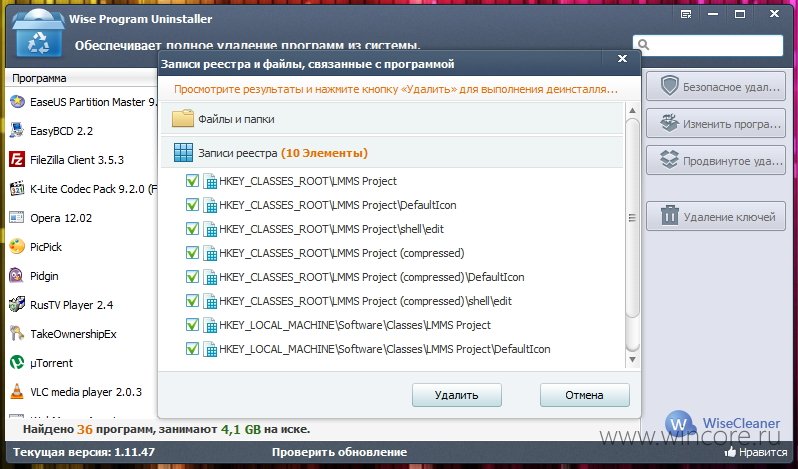Select the Opera 12.02 row

tap(81, 218)
